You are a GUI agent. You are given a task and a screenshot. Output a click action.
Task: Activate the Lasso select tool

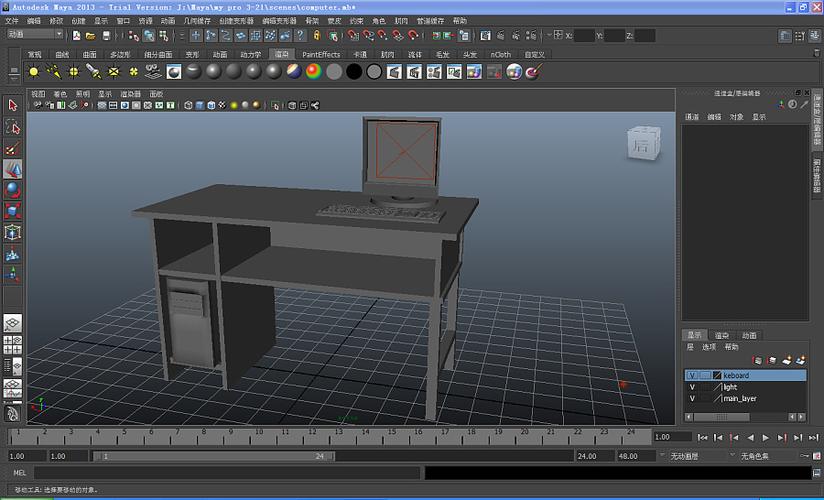pyautogui.click(x=12, y=127)
